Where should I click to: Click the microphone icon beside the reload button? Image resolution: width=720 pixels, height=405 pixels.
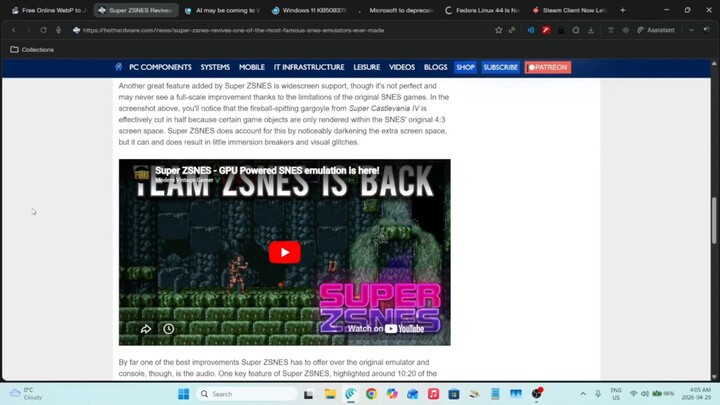(x=58, y=30)
